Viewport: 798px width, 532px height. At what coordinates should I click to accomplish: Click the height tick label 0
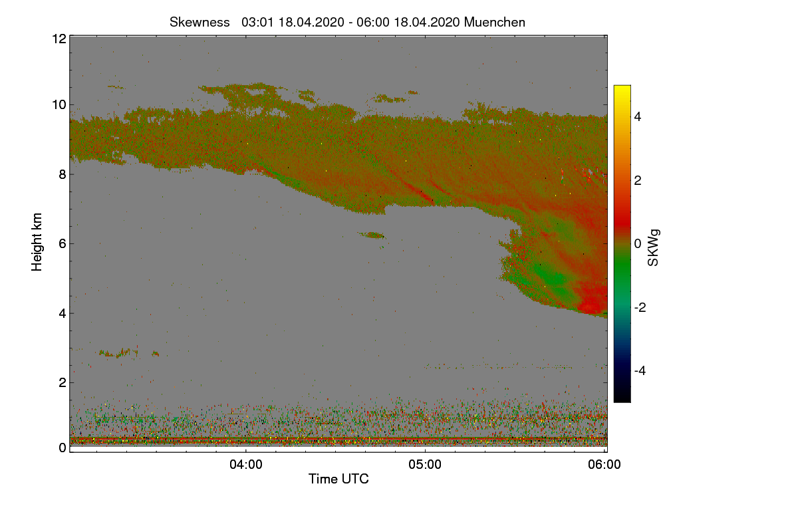[62, 447]
